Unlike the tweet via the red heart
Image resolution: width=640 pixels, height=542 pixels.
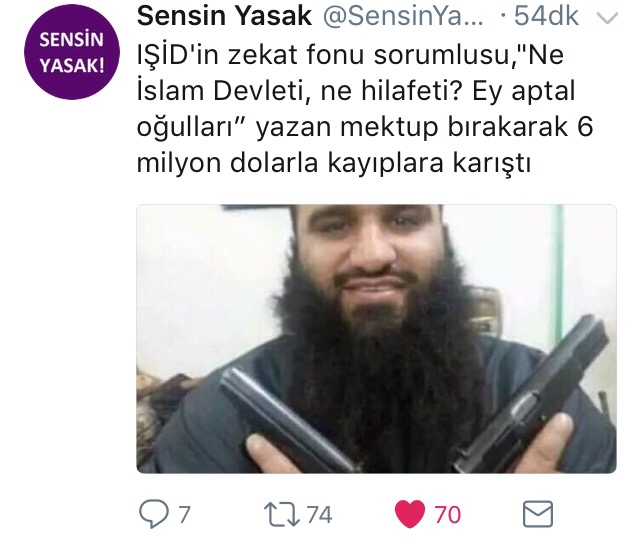(409, 514)
